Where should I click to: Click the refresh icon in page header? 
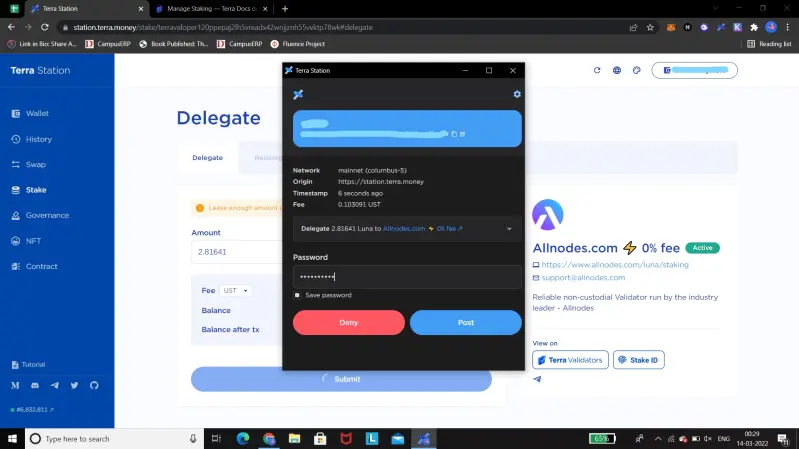(597, 70)
